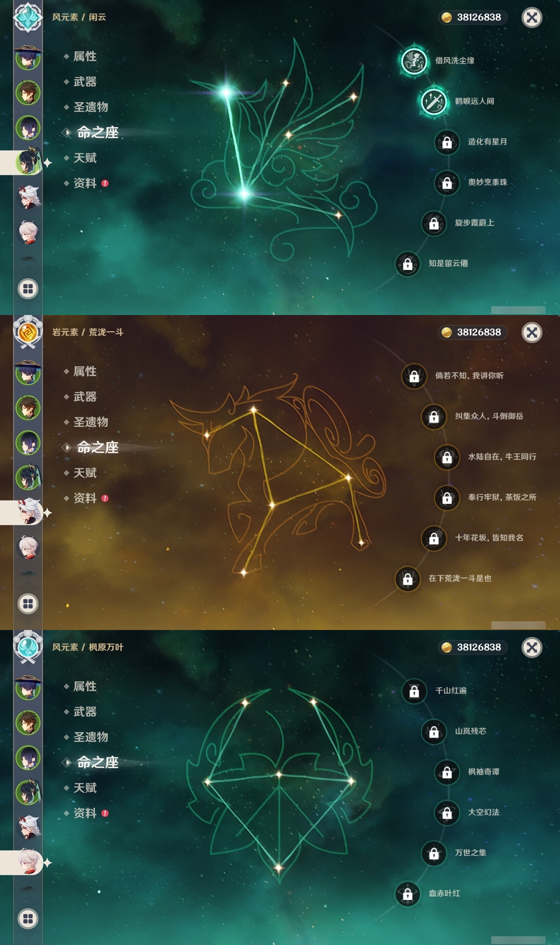
Task: Click the locked 造化有星月 constellation icon
Action: point(447,142)
